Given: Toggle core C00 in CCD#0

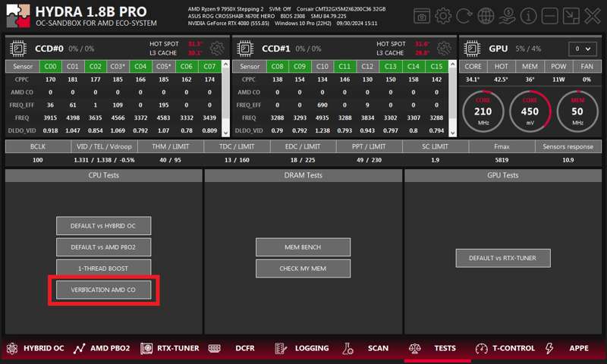Looking at the screenshot, I should 50,67.
